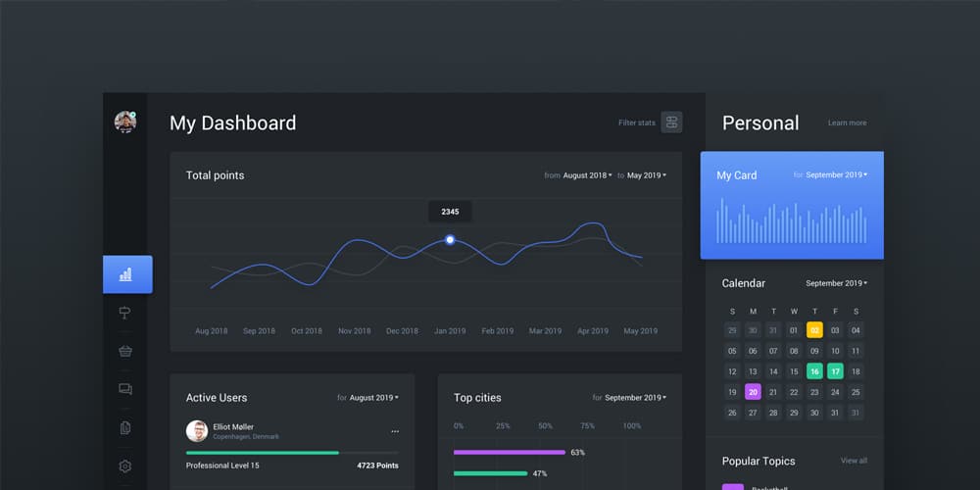The width and height of the screenshot is (980, 490).
Task: Click the My Dashboard title
Action: [x=233, y=123]
